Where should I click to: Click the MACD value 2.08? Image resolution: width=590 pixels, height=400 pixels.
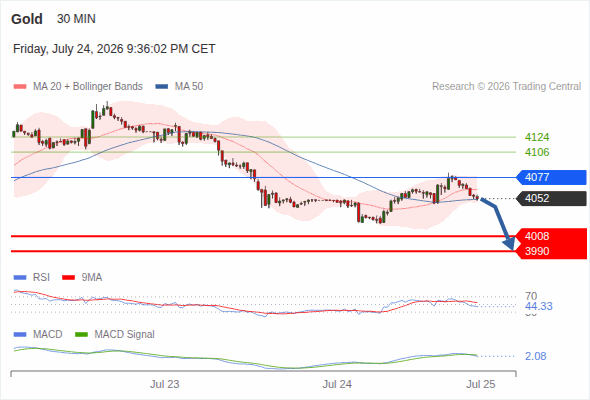click(x=536, y=356)
